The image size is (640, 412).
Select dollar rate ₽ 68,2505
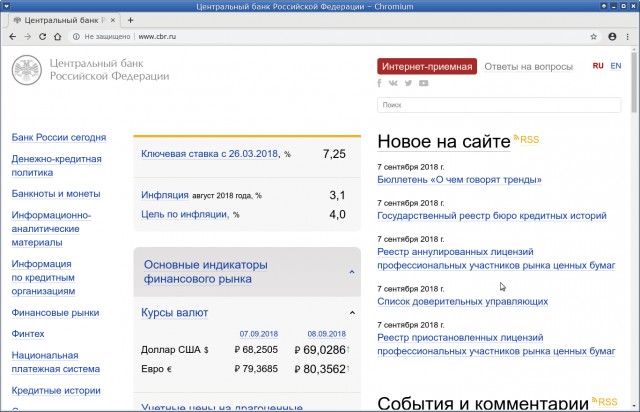256,350
